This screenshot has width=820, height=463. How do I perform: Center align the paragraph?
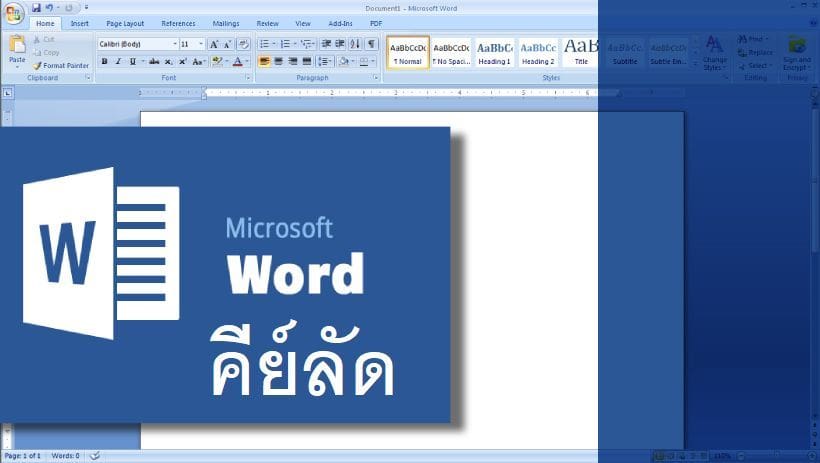[279, 61]
